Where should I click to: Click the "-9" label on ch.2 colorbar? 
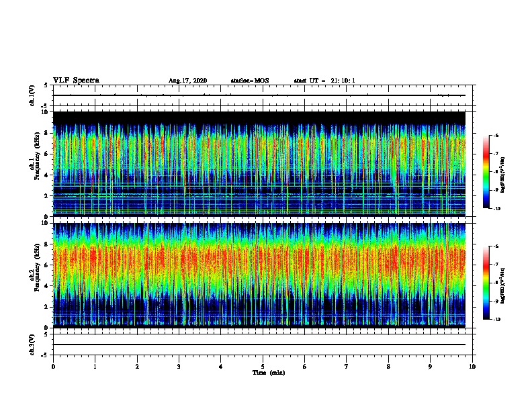(496, 301)
